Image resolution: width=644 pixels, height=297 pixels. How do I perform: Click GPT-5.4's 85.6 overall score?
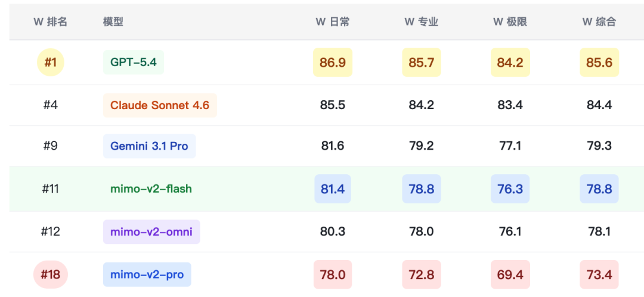pos(599,63)
